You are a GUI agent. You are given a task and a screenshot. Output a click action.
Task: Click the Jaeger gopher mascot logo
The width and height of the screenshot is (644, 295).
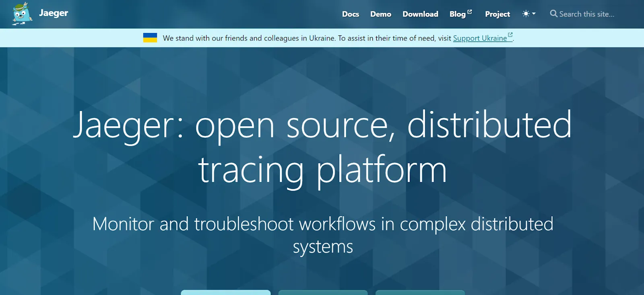tap(22, 14)
